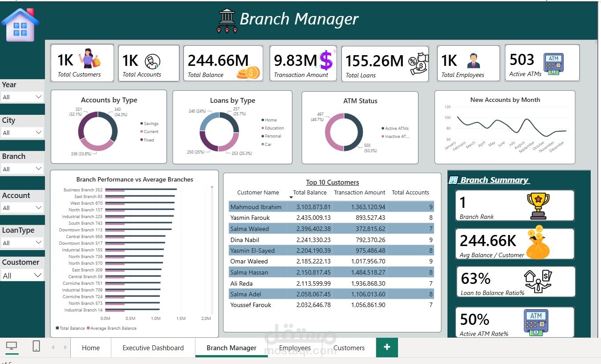Viewport: 601px width, 364px height.
Task: Click the account icon on Total Accounts card
Action: (x=153, y=61)
